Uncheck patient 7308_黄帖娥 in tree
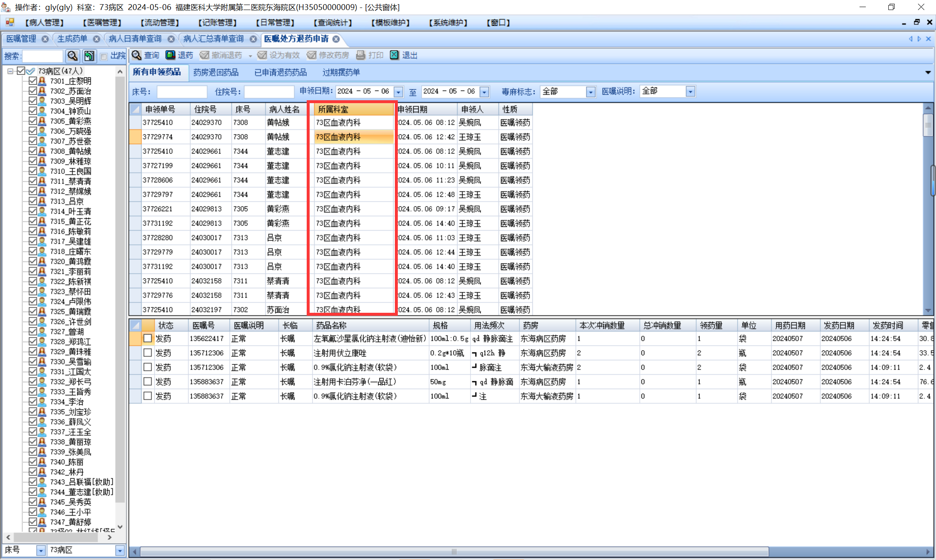The width and height of the screenshot is (936, 560). [33, 151]
